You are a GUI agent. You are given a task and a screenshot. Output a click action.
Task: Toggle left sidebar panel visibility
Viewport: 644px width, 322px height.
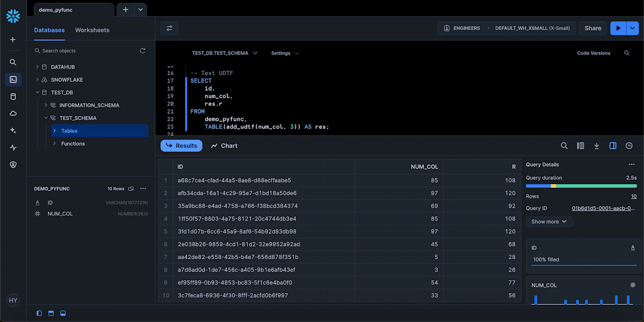[39, 313]
